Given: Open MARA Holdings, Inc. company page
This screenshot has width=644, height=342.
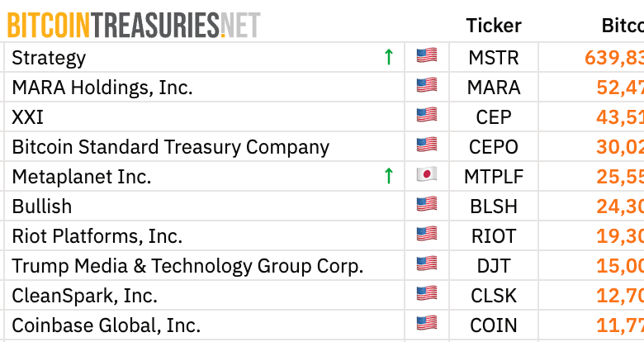Looking at the screenshot, I should tap(102, 88).
